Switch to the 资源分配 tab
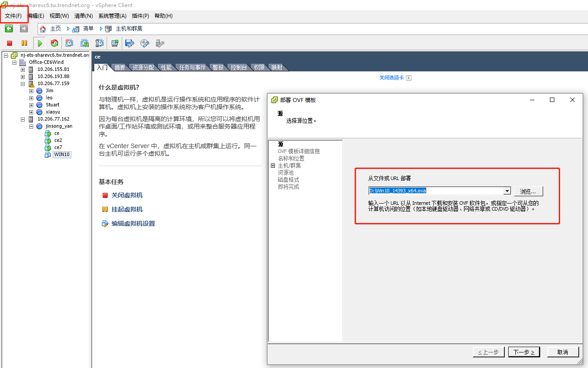 (143, 67)
